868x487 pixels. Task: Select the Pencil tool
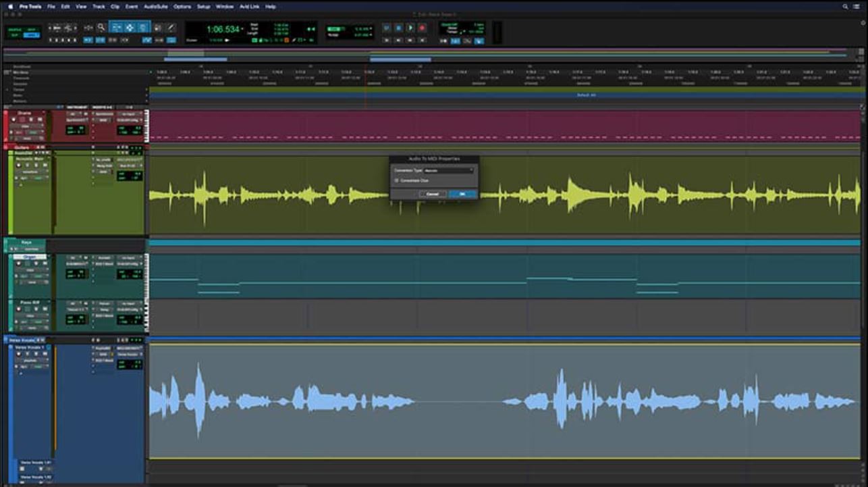tap(171, 28)
